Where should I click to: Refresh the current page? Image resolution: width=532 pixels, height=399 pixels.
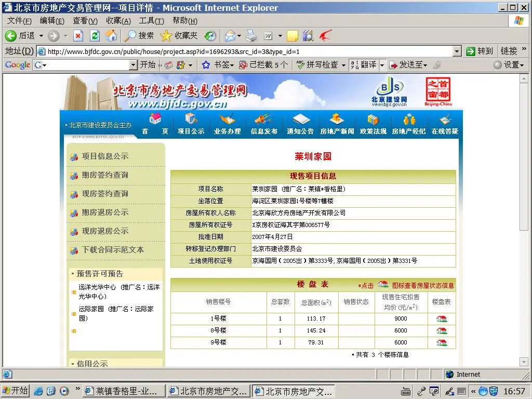95,36
